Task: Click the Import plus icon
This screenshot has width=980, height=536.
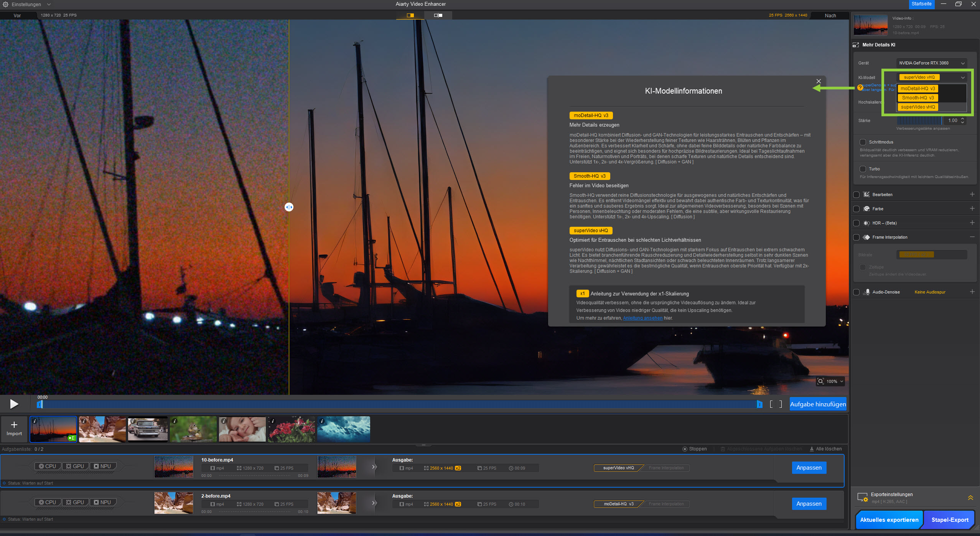Action: [14, 425]
